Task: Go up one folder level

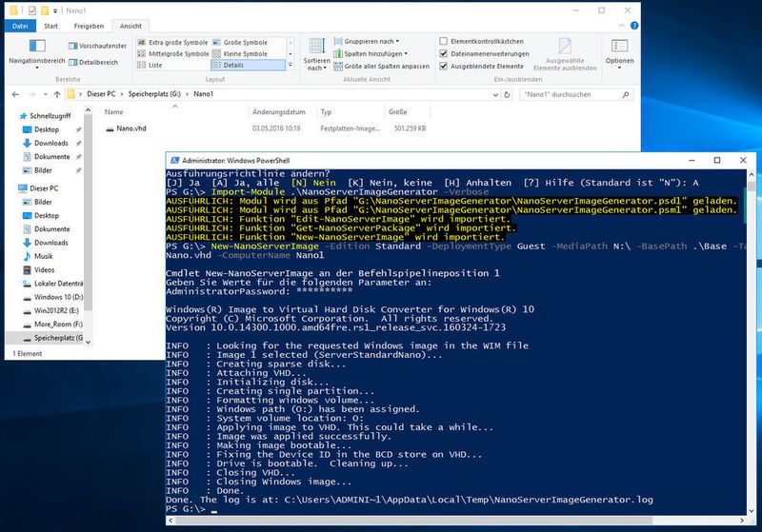Action: coord(57,94)
